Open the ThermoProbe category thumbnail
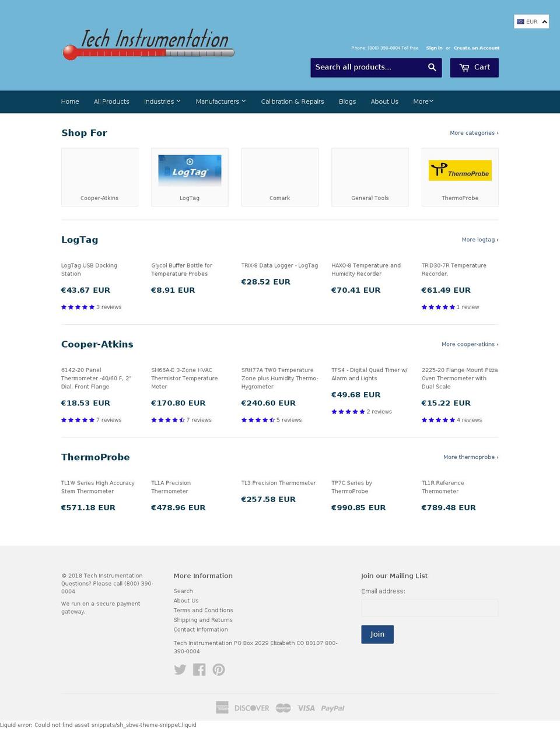Image resolution: width=560 pixels, height=729 pixels. [x=460, y=177]
